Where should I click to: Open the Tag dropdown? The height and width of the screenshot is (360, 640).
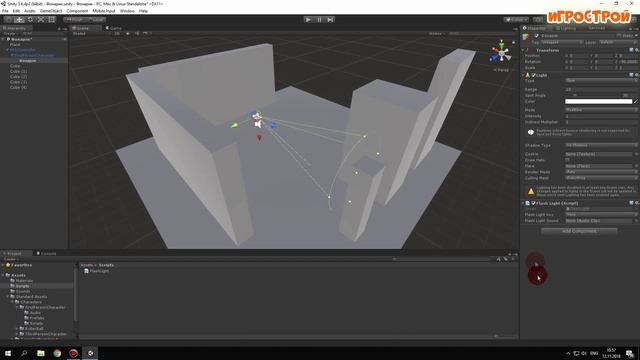pos(562,42)
